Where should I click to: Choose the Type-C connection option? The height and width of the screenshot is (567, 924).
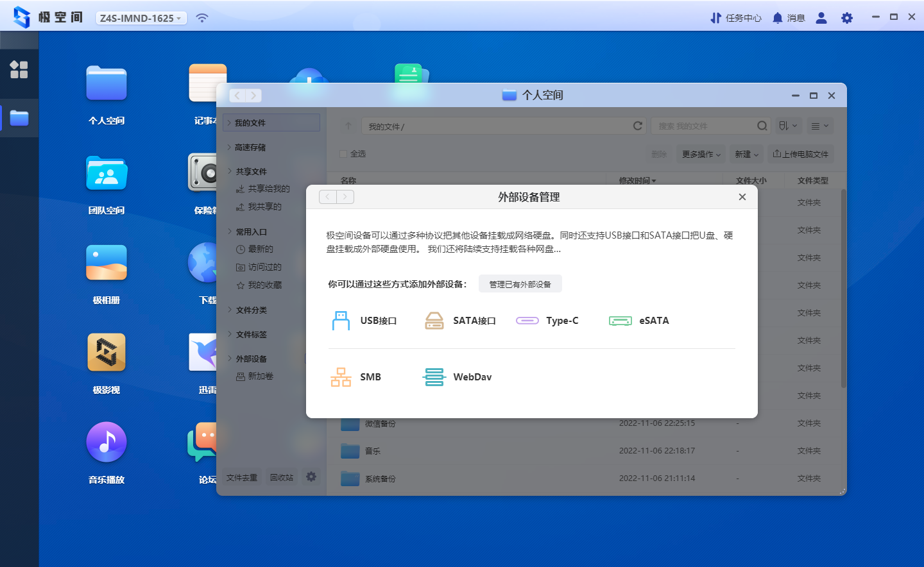pyautogui.click(x=547, y=321)
